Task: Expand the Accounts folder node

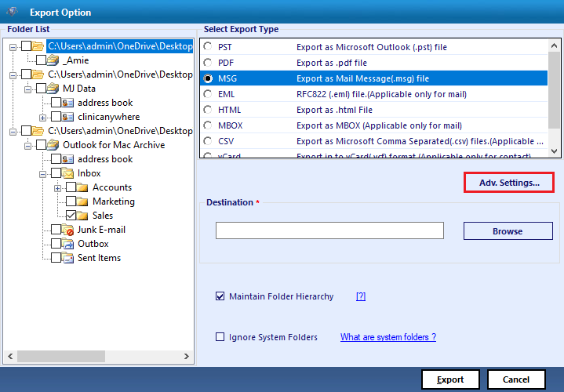Action: point(57,187)
